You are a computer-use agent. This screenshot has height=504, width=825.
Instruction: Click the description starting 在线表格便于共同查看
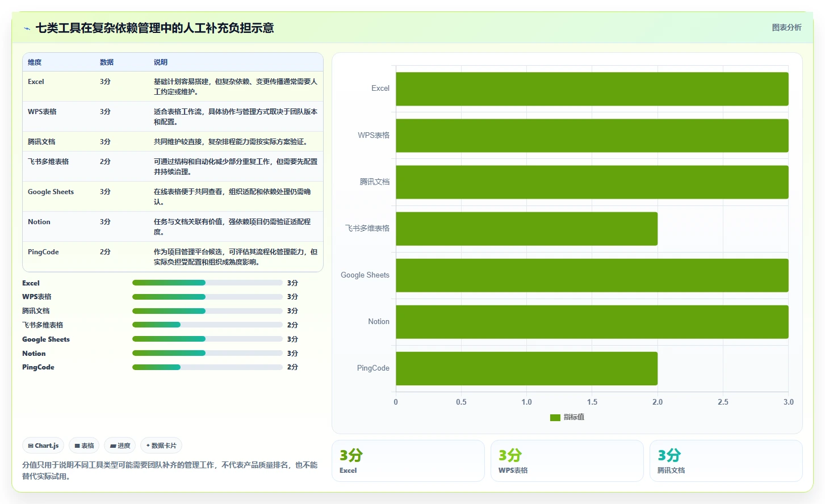[233, 197]
